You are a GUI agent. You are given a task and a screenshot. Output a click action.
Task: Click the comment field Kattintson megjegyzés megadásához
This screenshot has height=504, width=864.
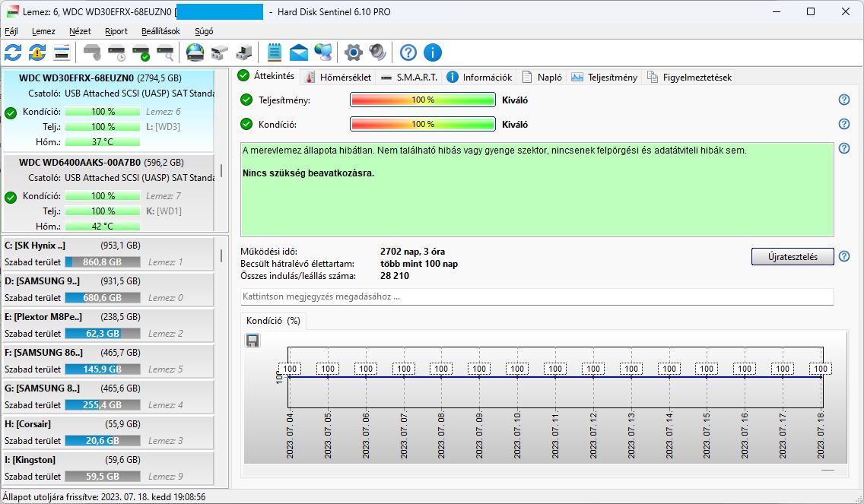pos(537,296)
